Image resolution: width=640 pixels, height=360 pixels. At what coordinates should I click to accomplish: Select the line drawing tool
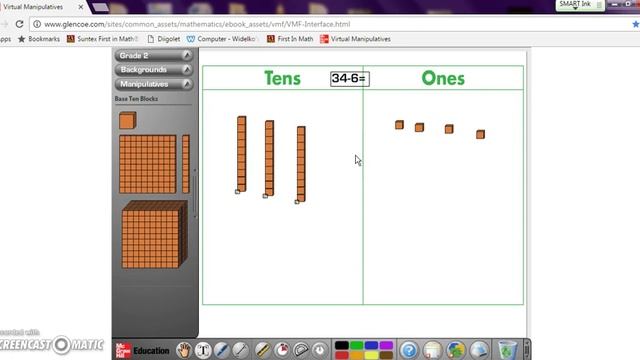point(240,350)
